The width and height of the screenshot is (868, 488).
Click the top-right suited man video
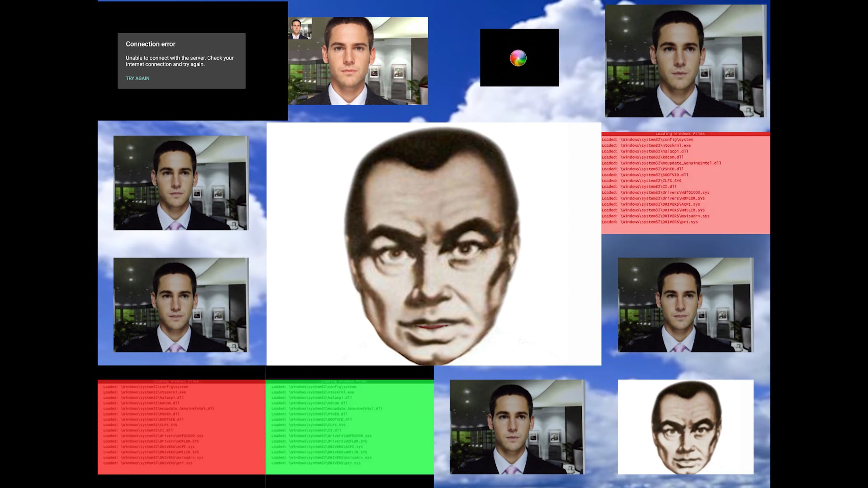[685, 61]
